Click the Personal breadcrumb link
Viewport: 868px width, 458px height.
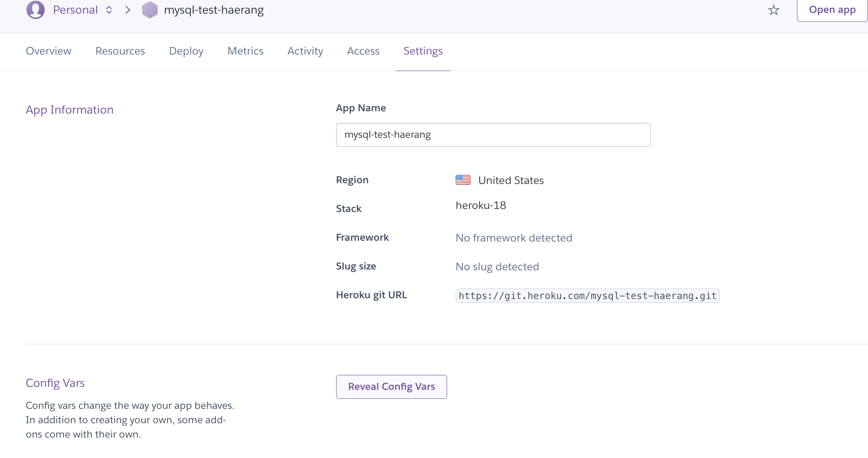pos(75,10)
